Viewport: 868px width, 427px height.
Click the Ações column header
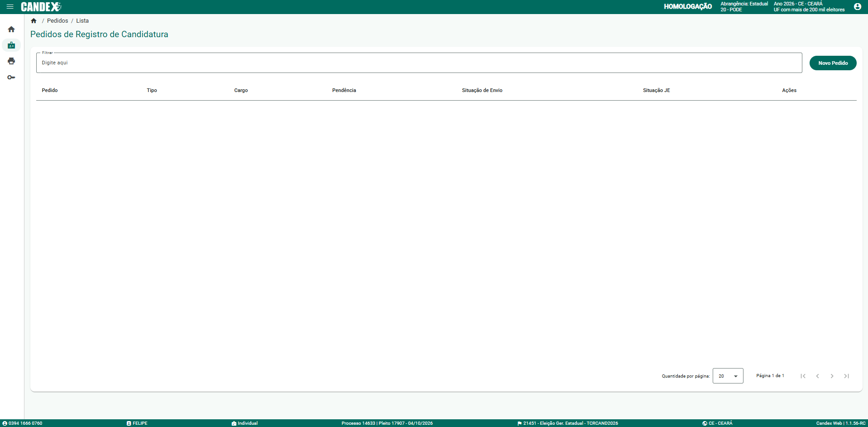789,90
